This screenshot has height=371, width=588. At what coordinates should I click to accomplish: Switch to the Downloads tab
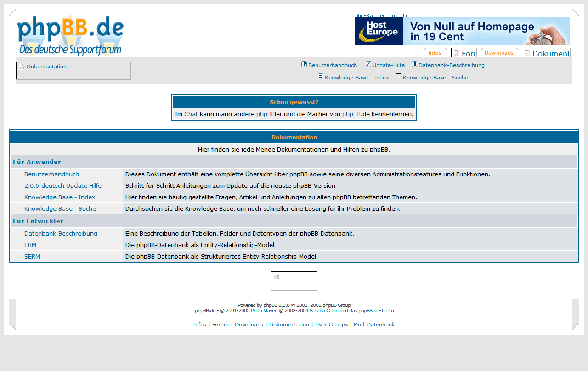tap(499, 53)
